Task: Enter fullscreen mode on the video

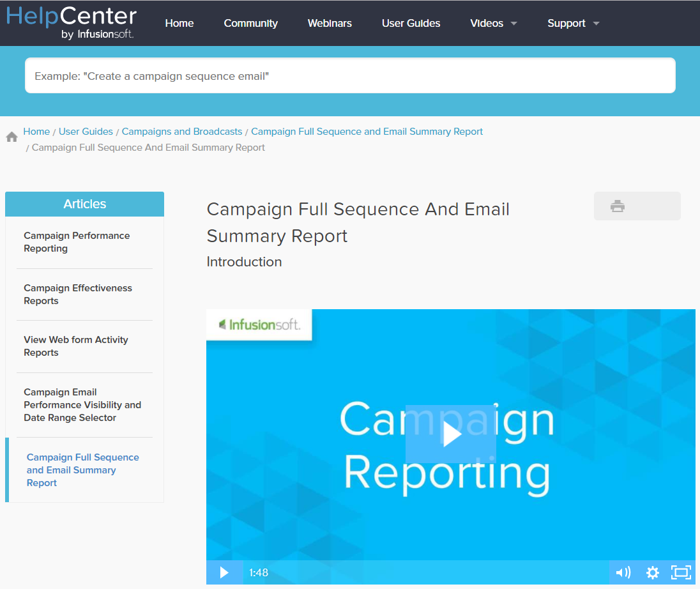Action: 681,572
